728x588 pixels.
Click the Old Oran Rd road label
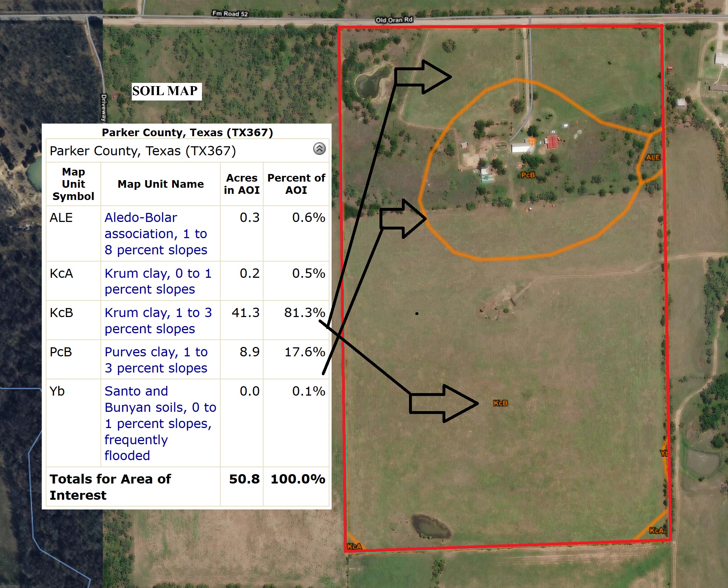coord(394,20)
